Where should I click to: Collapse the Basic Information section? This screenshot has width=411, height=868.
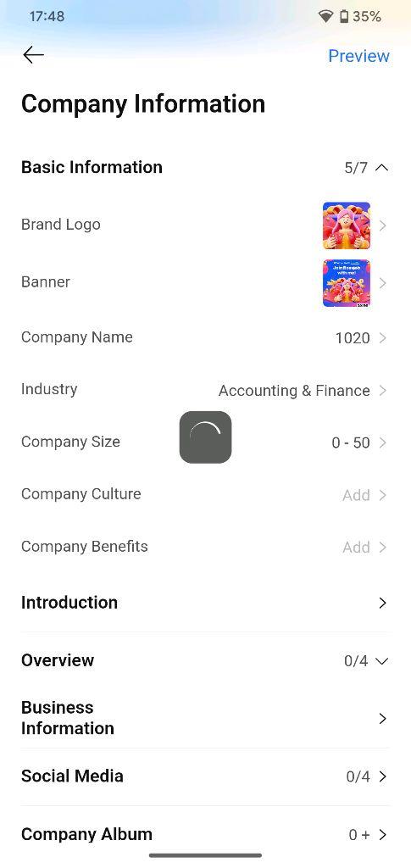(381, 167)
